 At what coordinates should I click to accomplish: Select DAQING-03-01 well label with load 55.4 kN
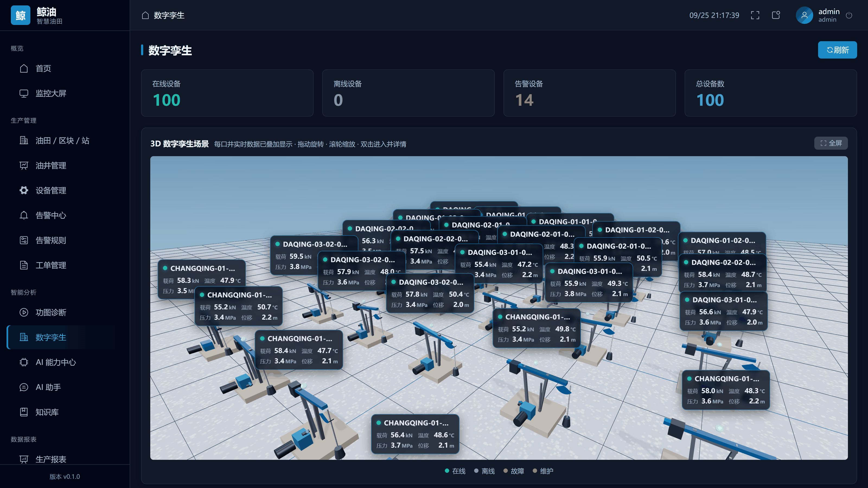point(499,263)
